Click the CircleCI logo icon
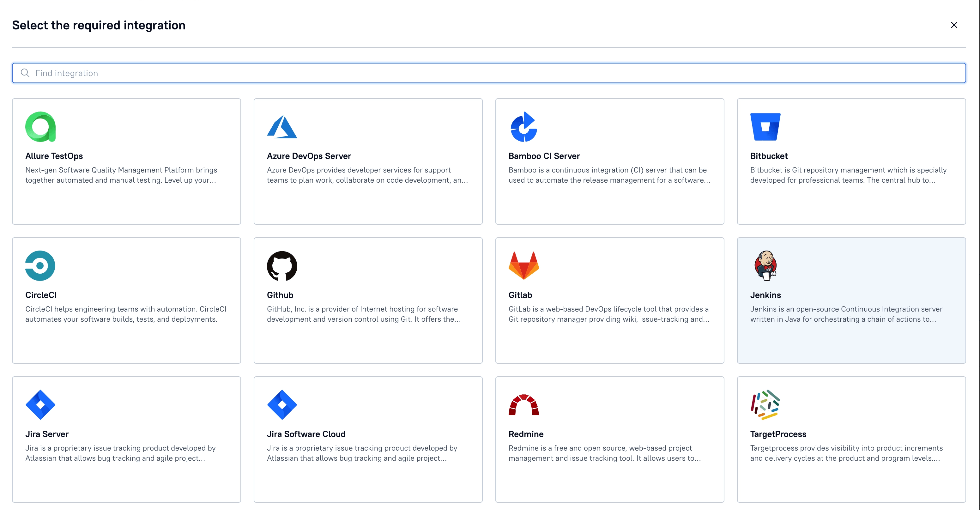This screenshot has height=510, width=980. pos(40,266)
